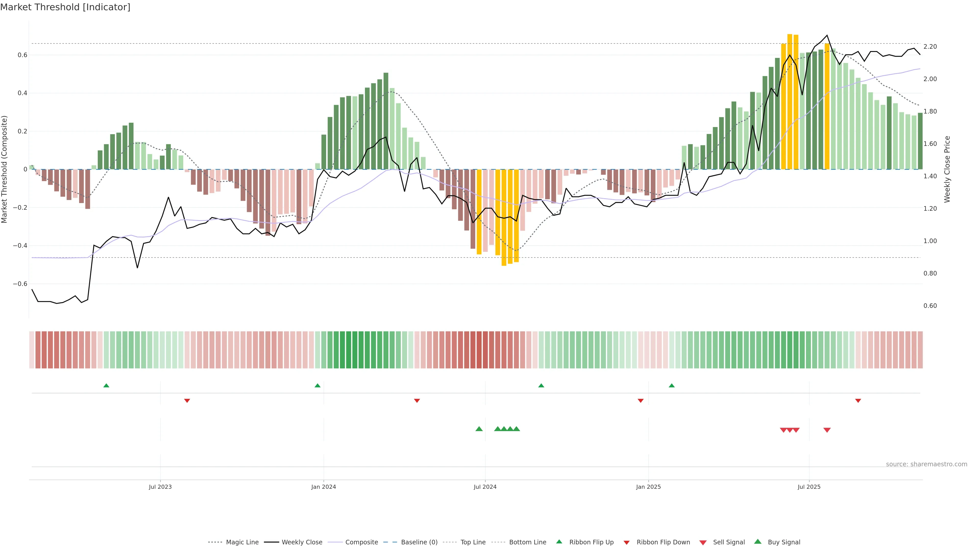The width and height of the screenshot is (980, 551).
Task: Click the Market Threshold [Indicator] chart title
Action: (x=65, y=7)
